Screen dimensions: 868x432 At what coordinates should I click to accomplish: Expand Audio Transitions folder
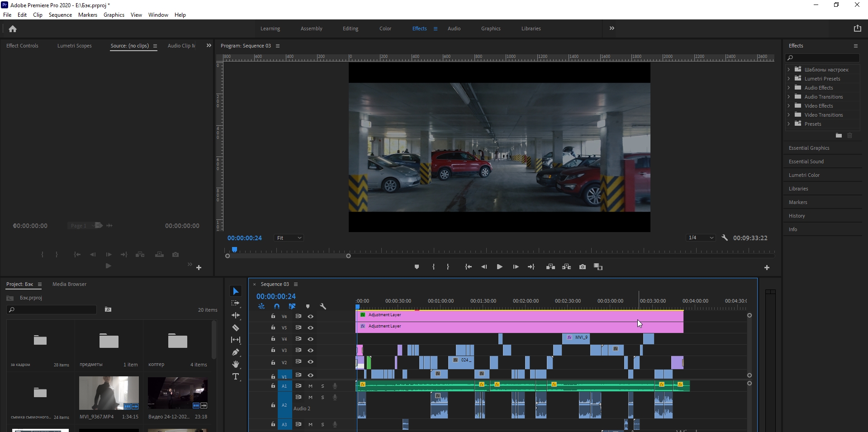pyautogui.click(x=789, y=97)
